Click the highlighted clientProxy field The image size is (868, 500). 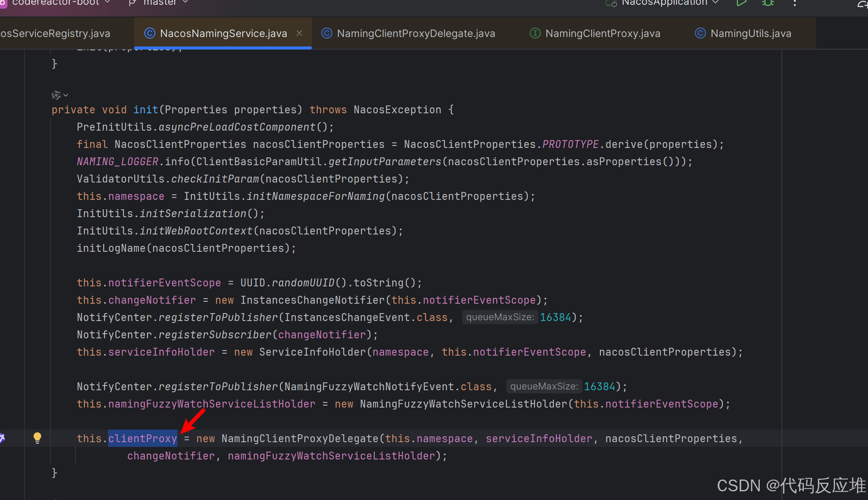[142, 438]
